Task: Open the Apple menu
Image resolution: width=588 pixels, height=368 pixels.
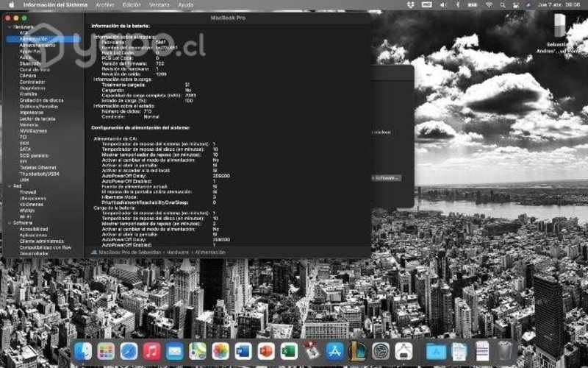Action: (x=11, y=5)
